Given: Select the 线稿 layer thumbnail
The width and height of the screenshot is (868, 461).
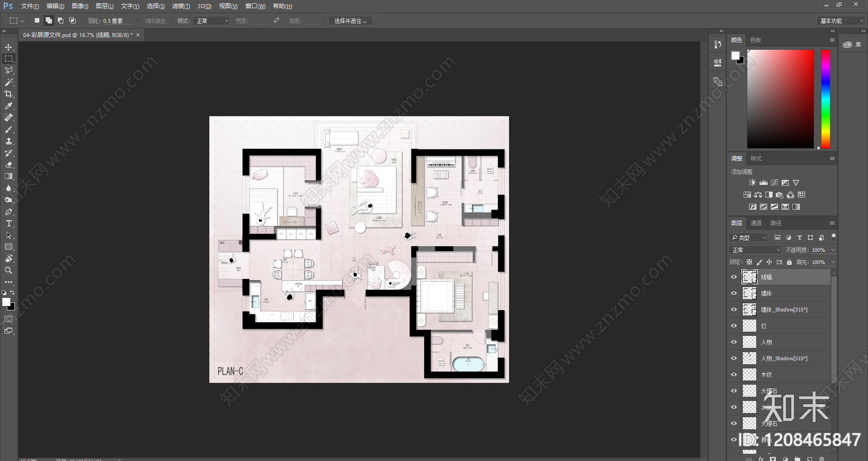Looking at the screenshot, I should [x=749, y=277].
